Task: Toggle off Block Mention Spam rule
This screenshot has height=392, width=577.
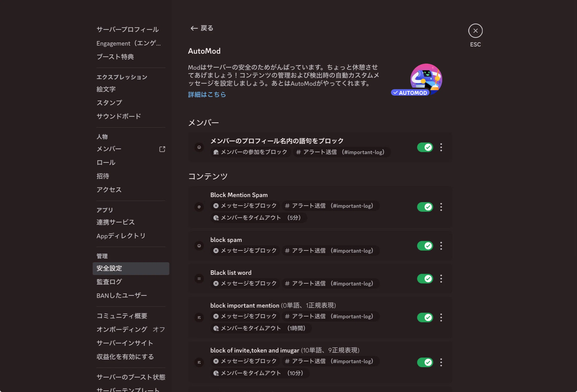Action: pyautogui.click(x=425, y=207)
